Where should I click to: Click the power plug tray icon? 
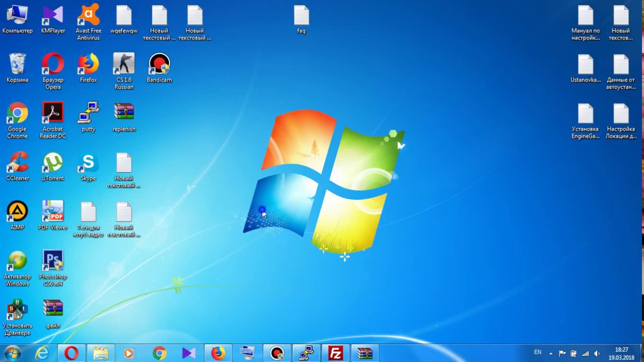(574, 353)
